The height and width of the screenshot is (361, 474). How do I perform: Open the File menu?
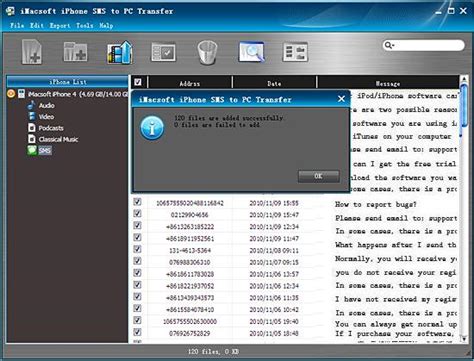pyautogui.click(x=17, y=25)
